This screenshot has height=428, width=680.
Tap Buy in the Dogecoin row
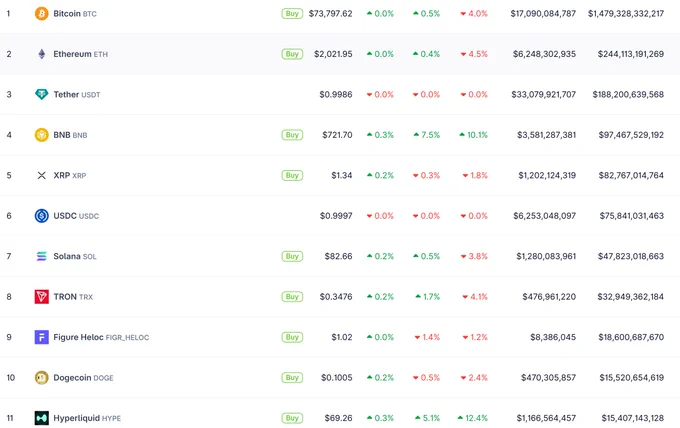coord(292,378)
